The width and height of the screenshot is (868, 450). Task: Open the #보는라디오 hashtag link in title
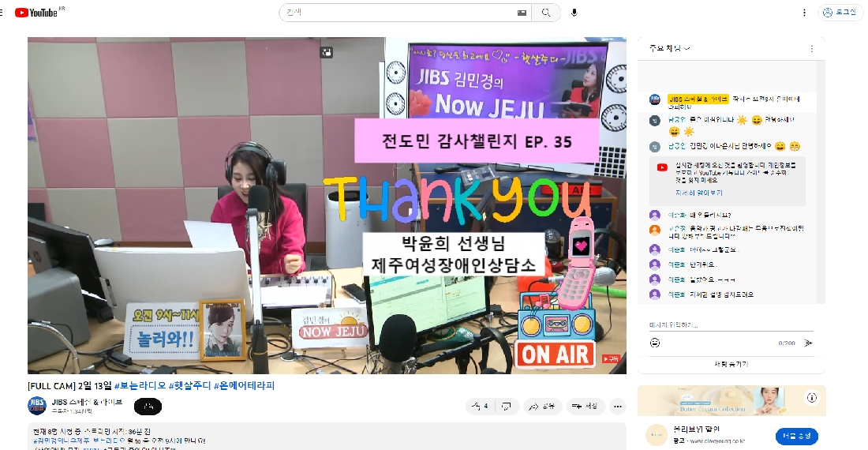click(x=140, y=385)
